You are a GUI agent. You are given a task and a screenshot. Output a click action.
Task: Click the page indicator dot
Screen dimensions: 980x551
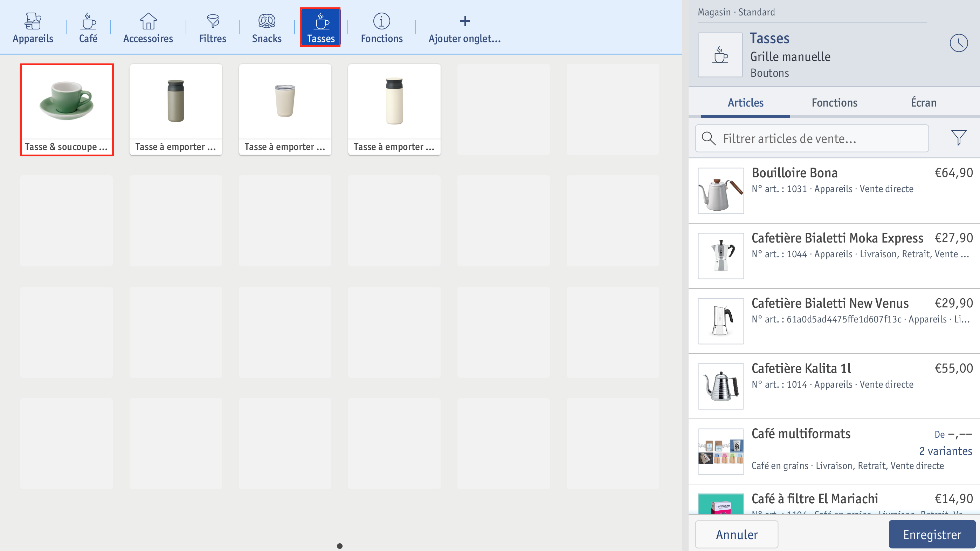point(339,546)
